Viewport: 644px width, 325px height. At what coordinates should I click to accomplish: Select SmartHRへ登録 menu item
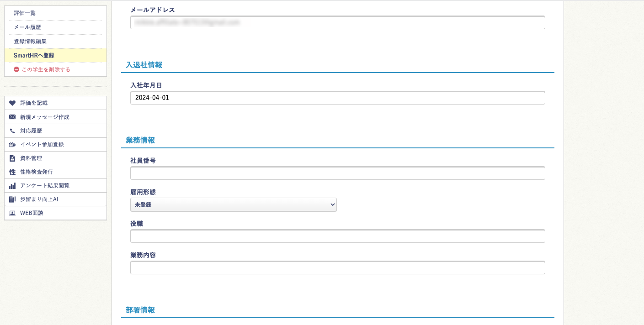click(x=34, y=55)
